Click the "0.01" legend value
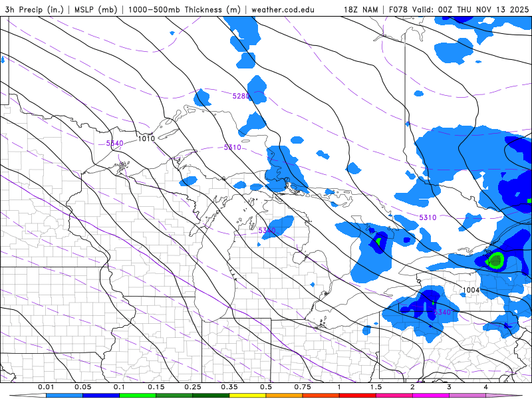Screen dimensions: 532x399 (x=46, y=387)
